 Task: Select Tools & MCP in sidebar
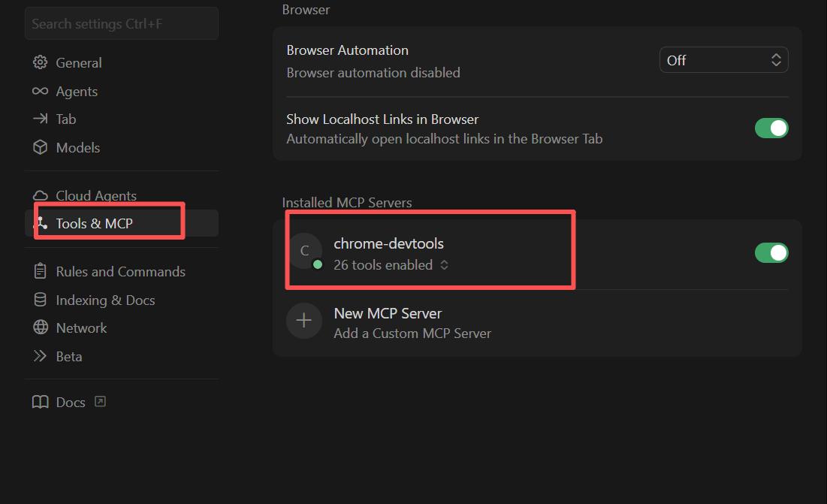click(x=94, y=224)
